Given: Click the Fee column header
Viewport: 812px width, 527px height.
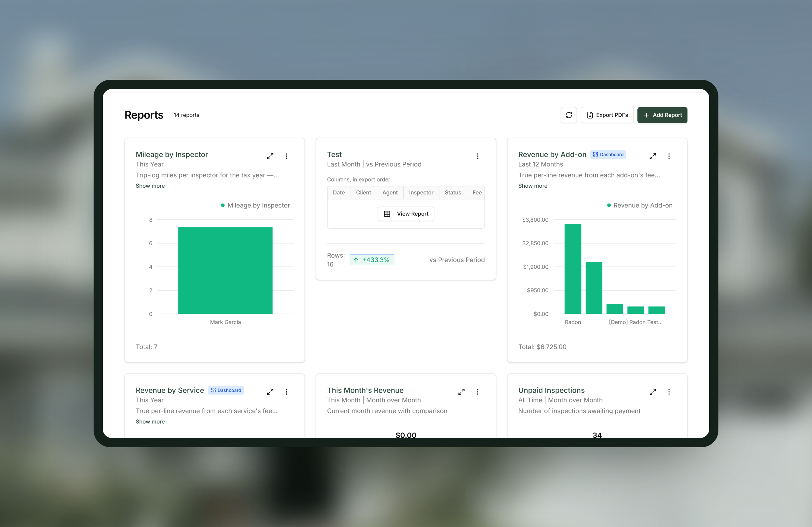Looking at the screenshot, I should [476, 192].
